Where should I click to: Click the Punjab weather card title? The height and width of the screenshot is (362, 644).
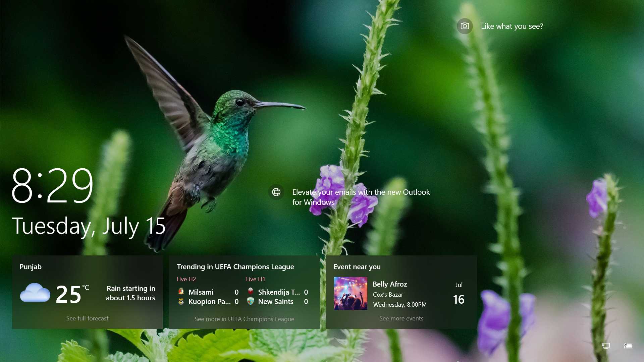tap(31, 266)
